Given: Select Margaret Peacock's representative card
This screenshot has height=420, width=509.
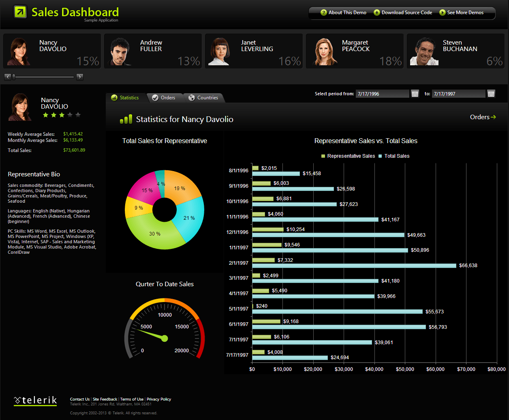Looking at the screenshot, I should [x=355, y=51].
